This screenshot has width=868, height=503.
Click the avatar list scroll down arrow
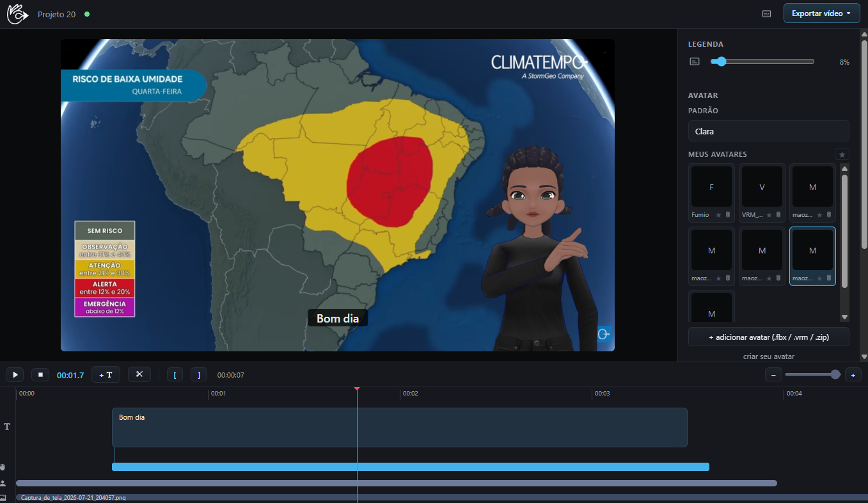tap(844, 317)
